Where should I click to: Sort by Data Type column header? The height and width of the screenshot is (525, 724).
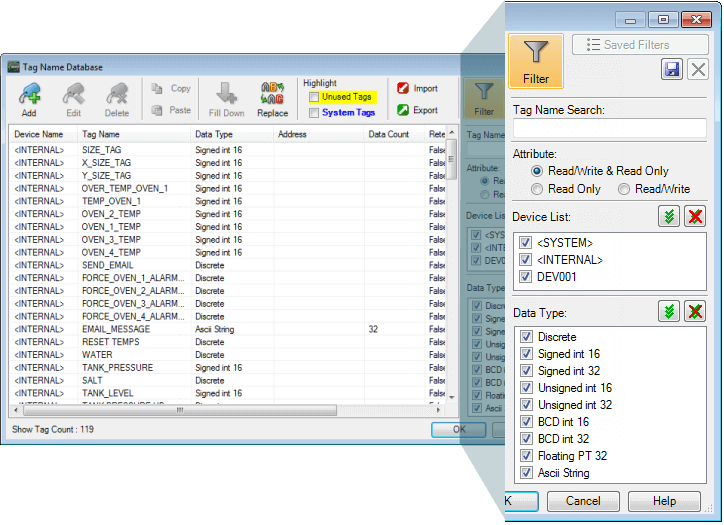(232, 134)
